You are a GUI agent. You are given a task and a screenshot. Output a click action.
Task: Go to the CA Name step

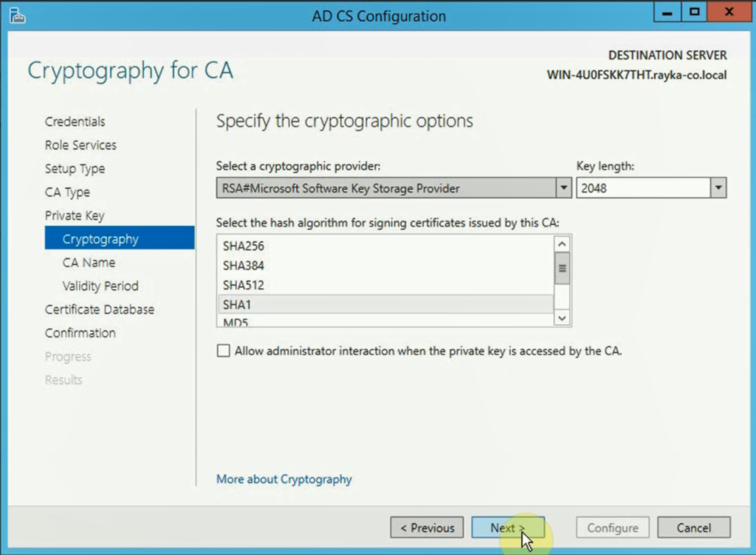[x=89, y=263]
